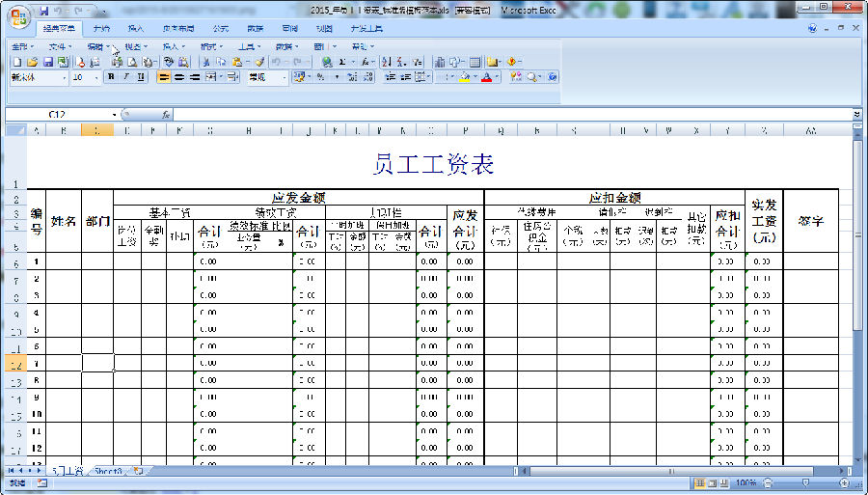Switch to the Sheet3 worksheet tab
This screenshot has width=868, height=495.
[x=108, y=471]
